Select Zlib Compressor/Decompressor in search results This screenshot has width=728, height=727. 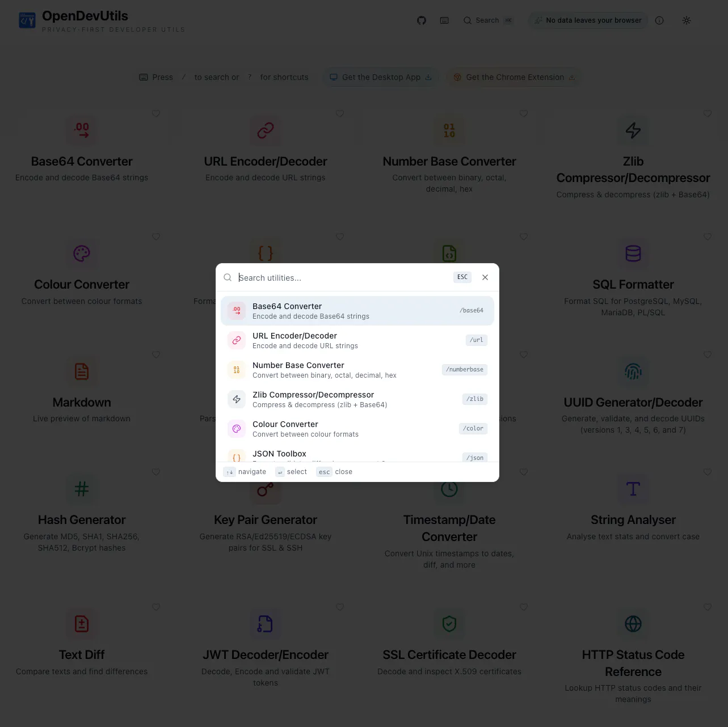click(357, 399)
